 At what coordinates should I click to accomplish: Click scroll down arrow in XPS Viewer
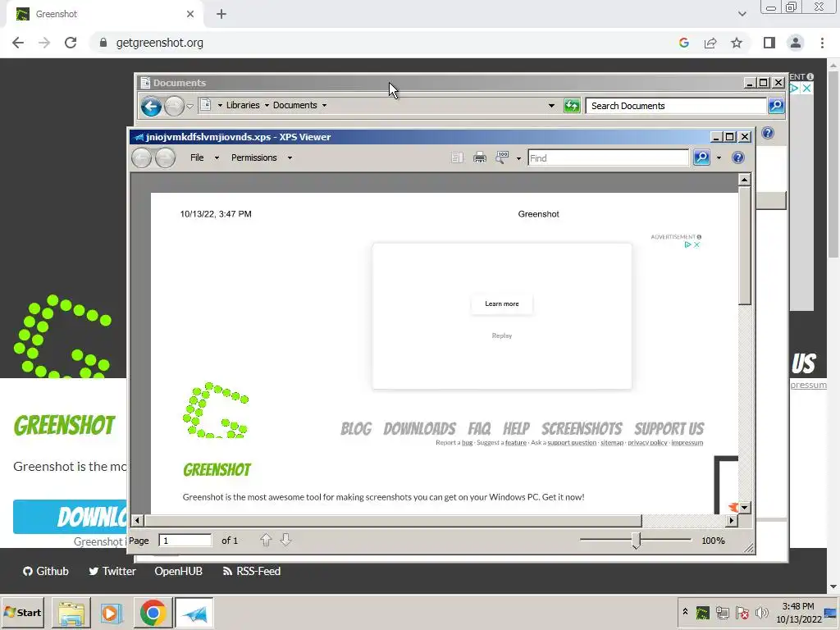click(x=744, y=507)
